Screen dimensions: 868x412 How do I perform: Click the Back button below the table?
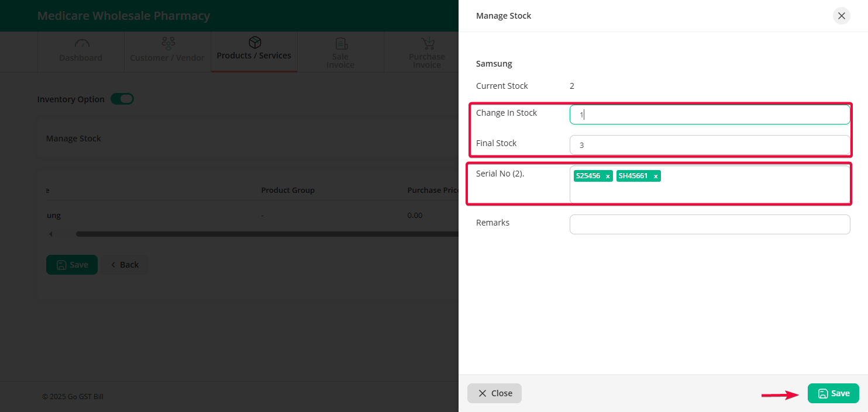click(x=125, y=265)
